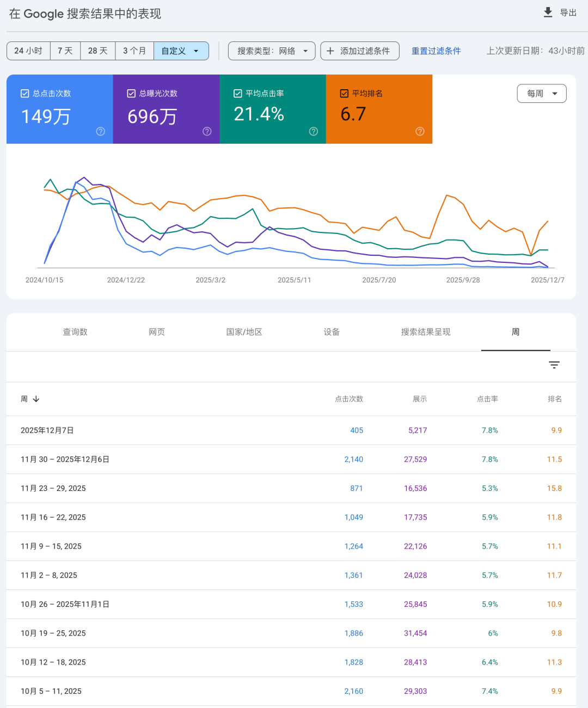Switch to 网页 tab

click(157, 332)
